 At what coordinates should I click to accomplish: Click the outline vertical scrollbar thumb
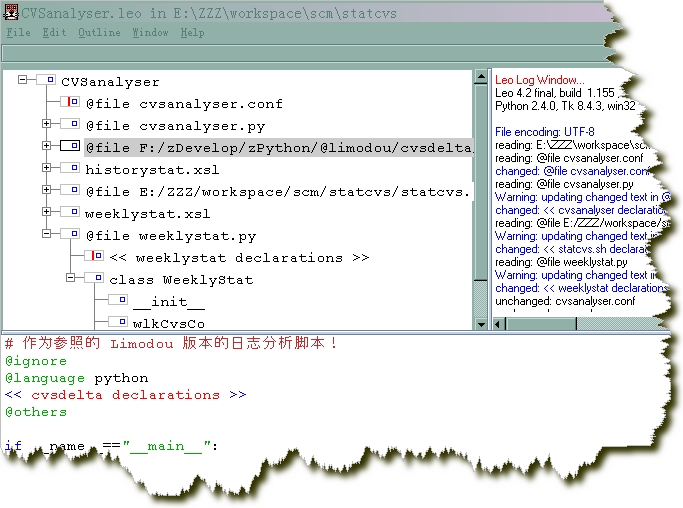481,182
